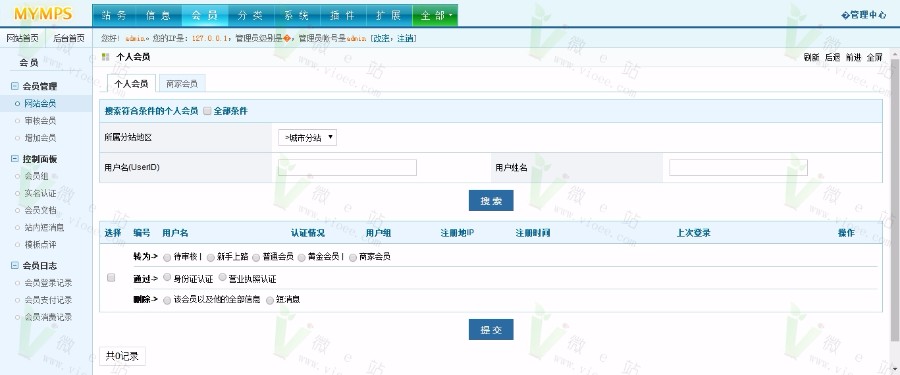Go to 后台首页
The image size is (900, 375).
[x=69, y=38]
